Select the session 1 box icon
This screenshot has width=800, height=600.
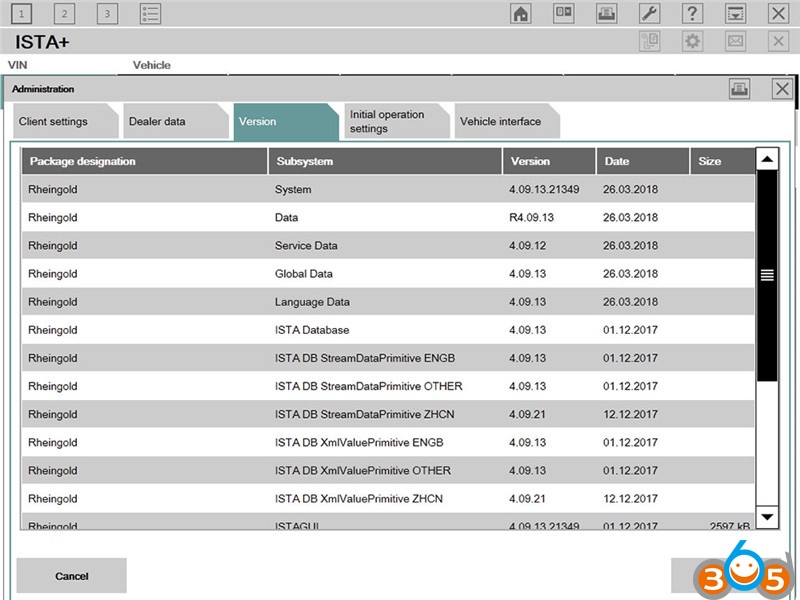click(x=21, y=13)
